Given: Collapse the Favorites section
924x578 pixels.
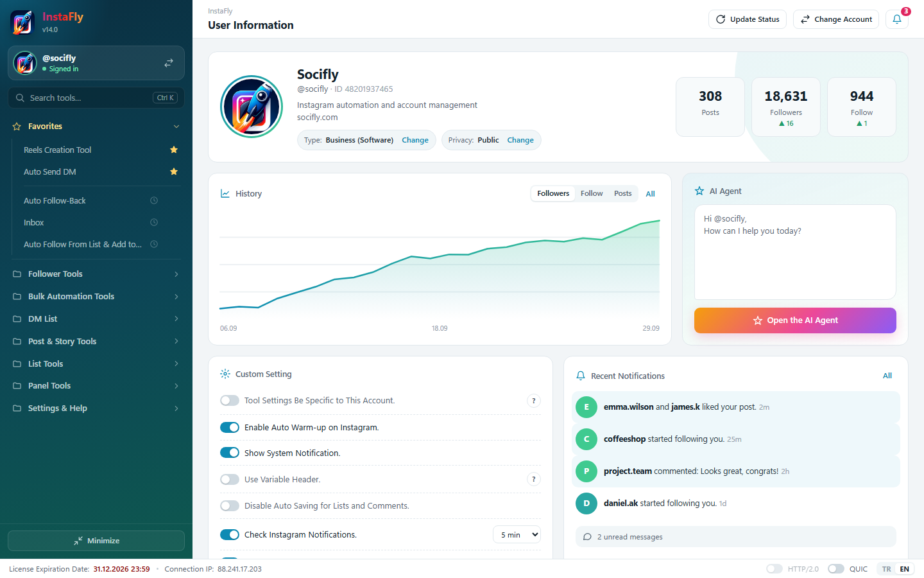Looking at the screenshot, I should (96, 127).
